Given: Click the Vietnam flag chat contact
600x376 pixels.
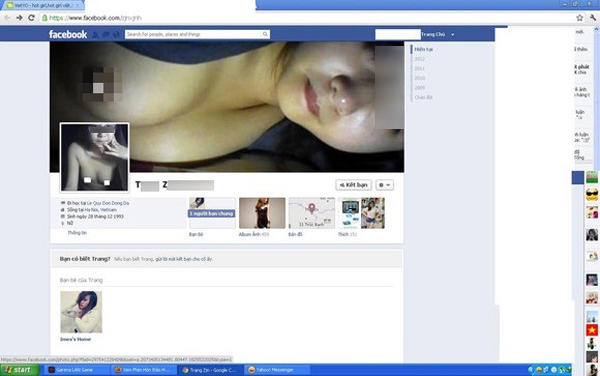Looking at the screenshot, I should (592, 330).
